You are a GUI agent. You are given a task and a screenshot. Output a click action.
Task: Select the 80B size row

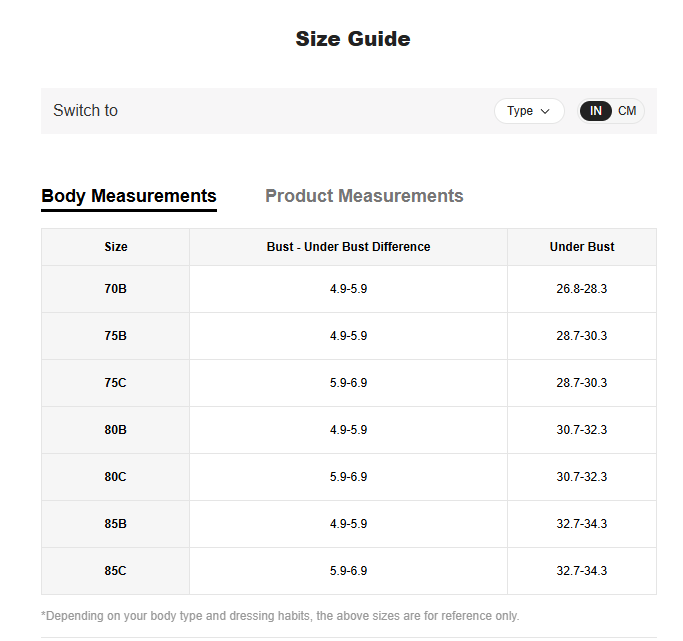click(348, 430)
